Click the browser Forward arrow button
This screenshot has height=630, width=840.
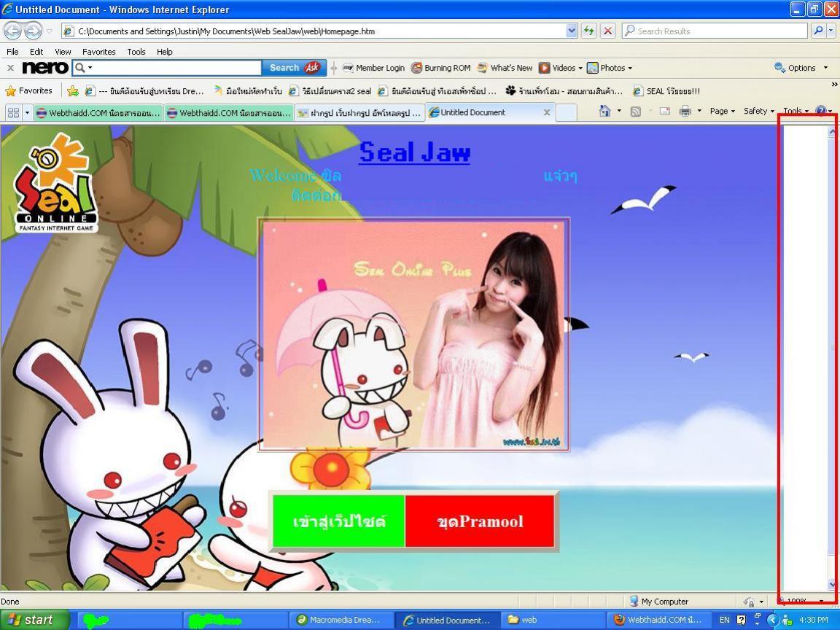(34, 31)
